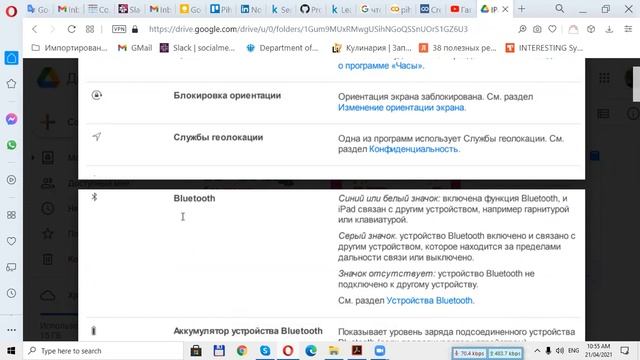Image resolution: width=640 pixels, height=360 pixels.
Task: Switch to the LinkedIn tab
Action: 251,9
